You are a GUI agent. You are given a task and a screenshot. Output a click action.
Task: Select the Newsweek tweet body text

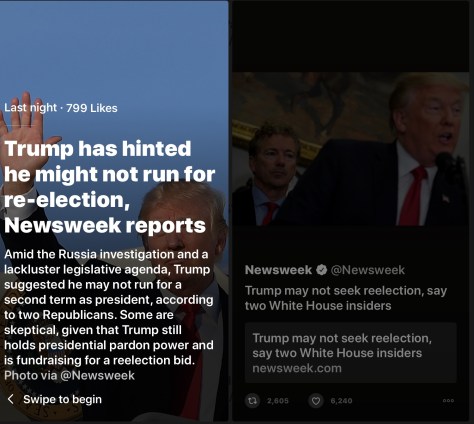346,298
